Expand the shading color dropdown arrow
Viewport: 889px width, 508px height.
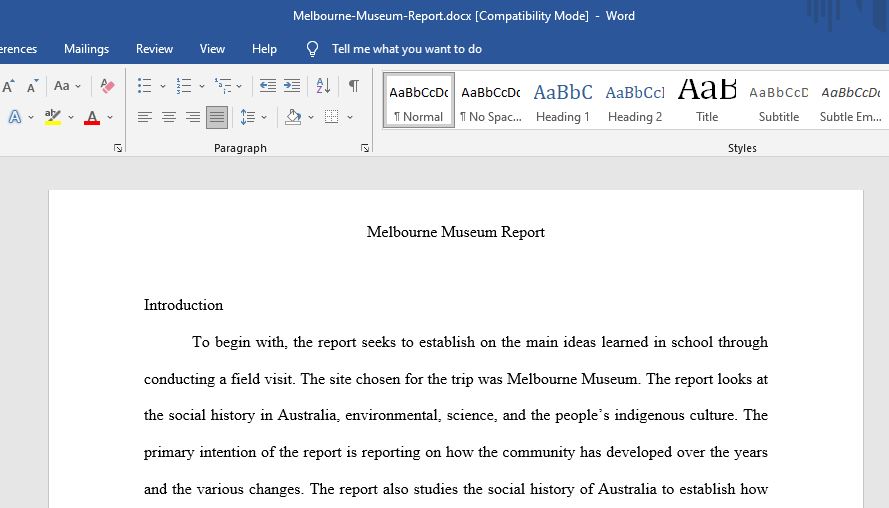point(311,117)
